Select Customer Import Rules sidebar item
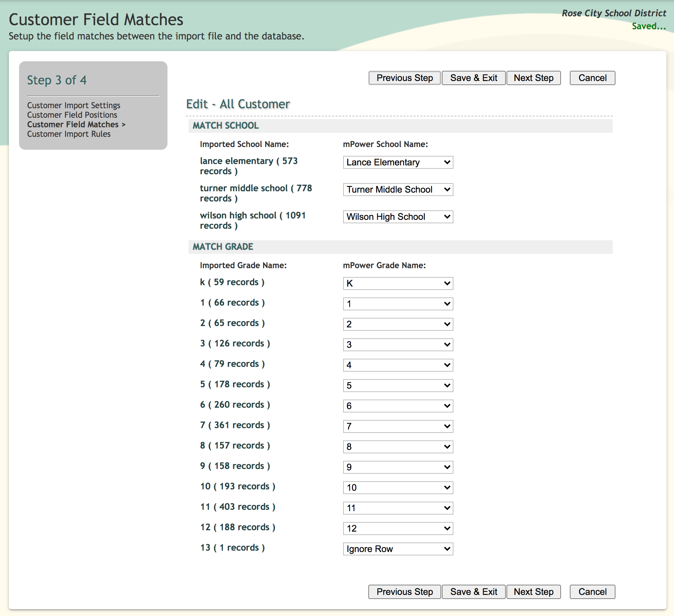Viewport: 674px width, 616px height. click(x=69, y=134)
